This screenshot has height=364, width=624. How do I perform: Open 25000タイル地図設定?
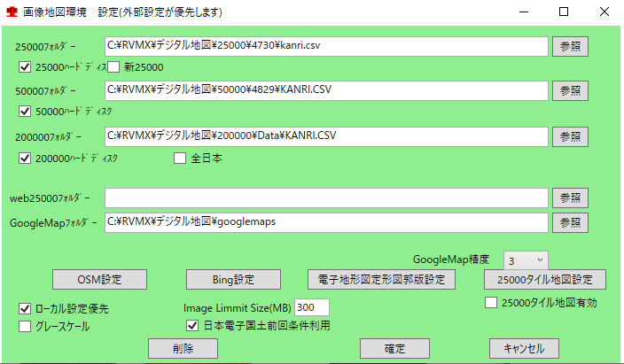pyautogui.click(x=545, y=280)
